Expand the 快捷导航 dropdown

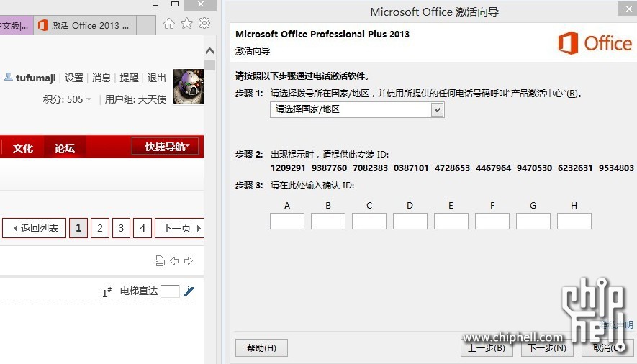[166, 147]
